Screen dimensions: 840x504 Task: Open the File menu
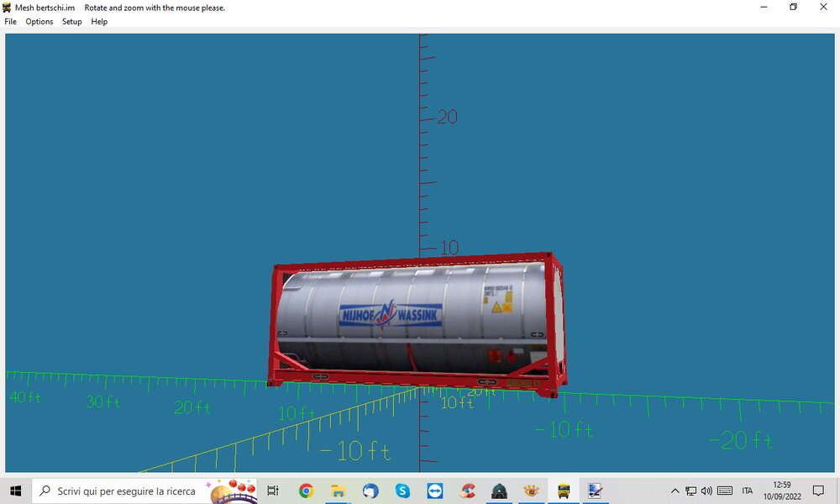10,22
